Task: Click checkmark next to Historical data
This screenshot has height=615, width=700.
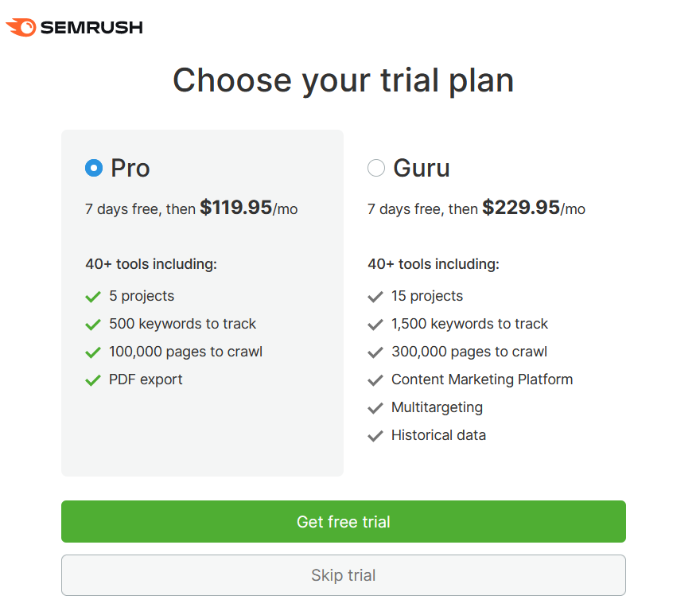Action: 375,436
